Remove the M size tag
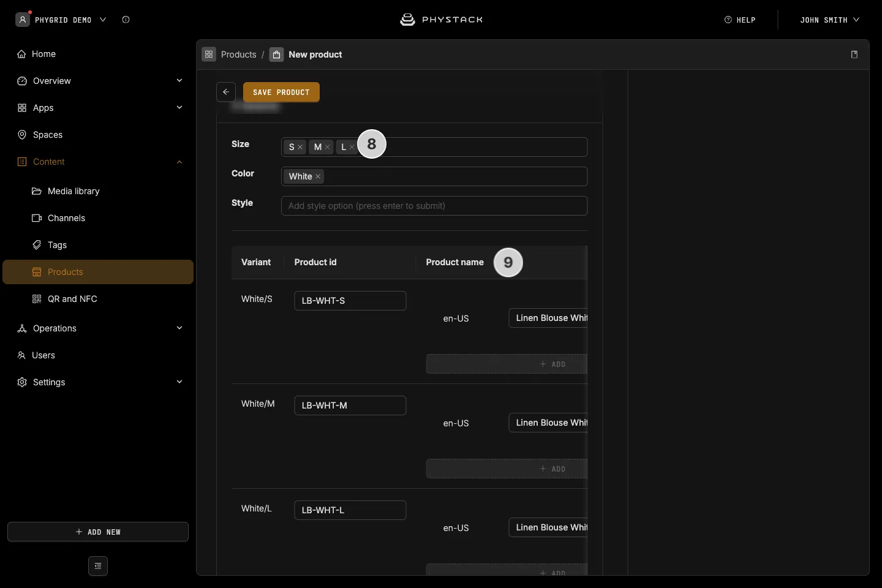Screen dimensions: 882x588 coord(328,147)
